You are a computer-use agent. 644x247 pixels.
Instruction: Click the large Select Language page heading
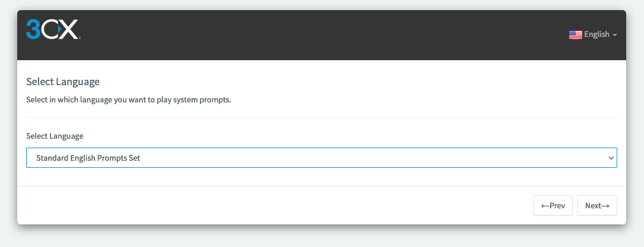click(x=63, y=82)
